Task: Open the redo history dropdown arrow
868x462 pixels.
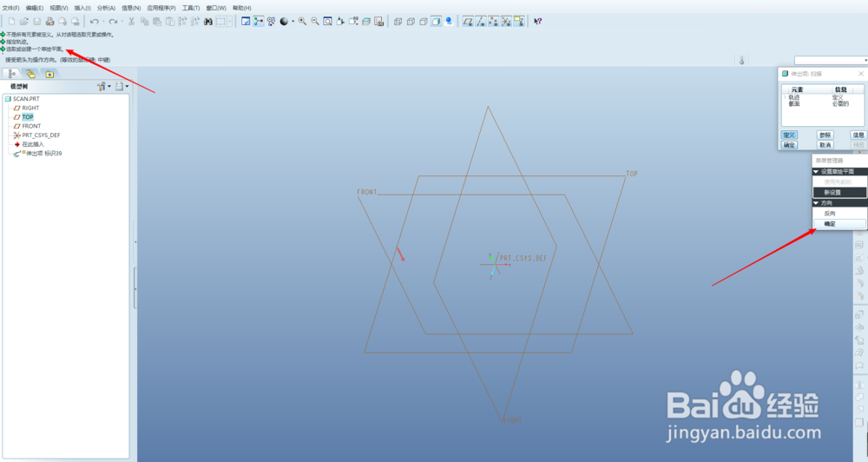Action: coord(122,21)
